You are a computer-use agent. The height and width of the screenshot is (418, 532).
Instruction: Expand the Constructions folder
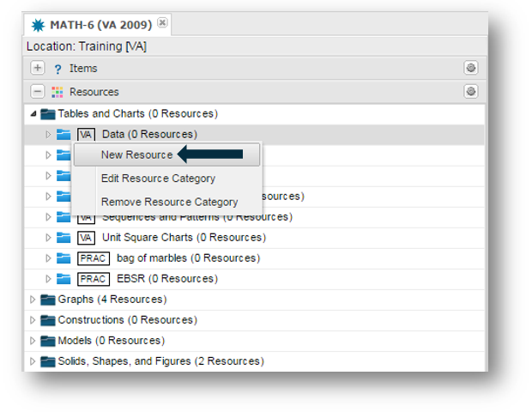33,320
